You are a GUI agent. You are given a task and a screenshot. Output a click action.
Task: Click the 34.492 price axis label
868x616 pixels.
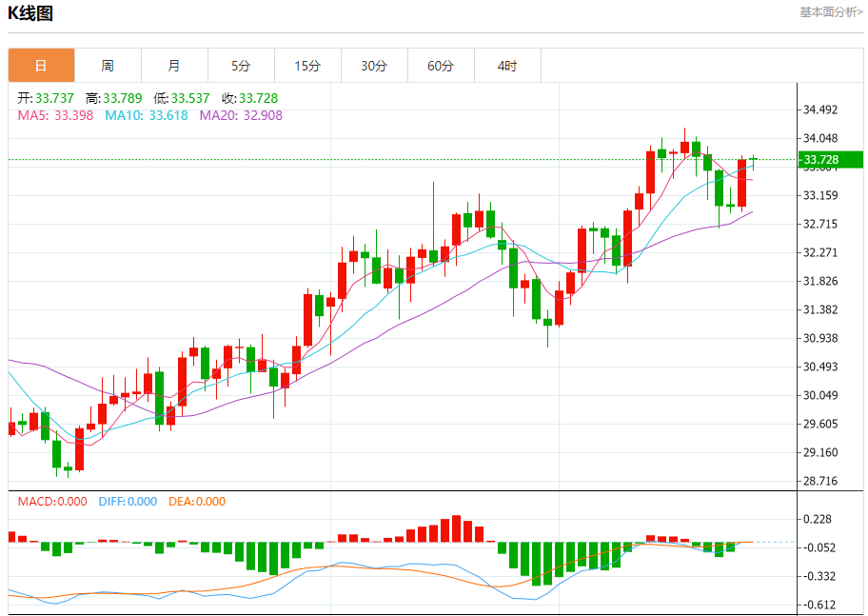coord(820,109)
